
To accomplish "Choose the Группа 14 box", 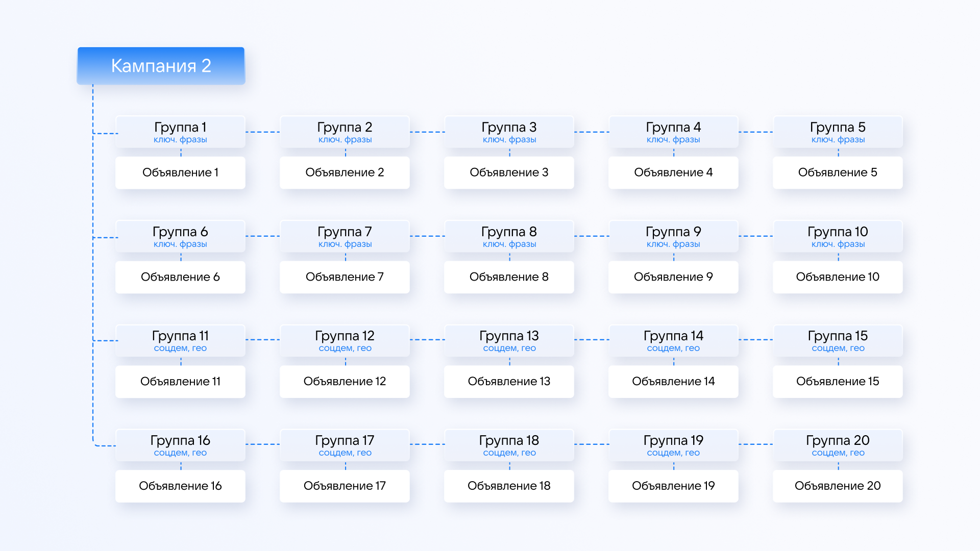I will pos(673,341).
